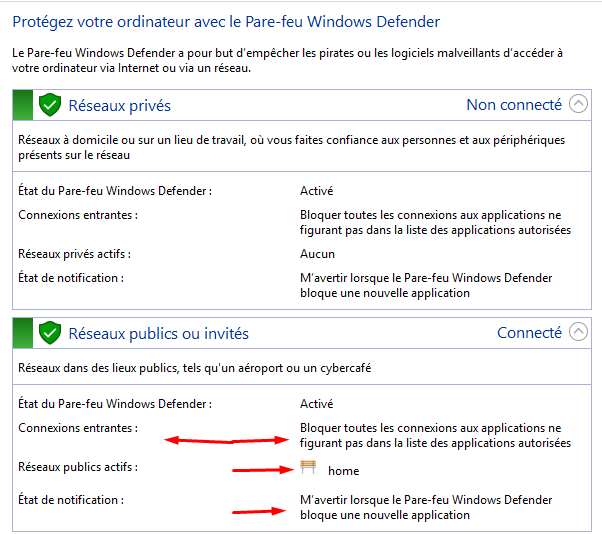This screenshot has height=534, width=602.
Task: Click the Réseaux publics ou invités heading
Action: click(x=159, y=334)
